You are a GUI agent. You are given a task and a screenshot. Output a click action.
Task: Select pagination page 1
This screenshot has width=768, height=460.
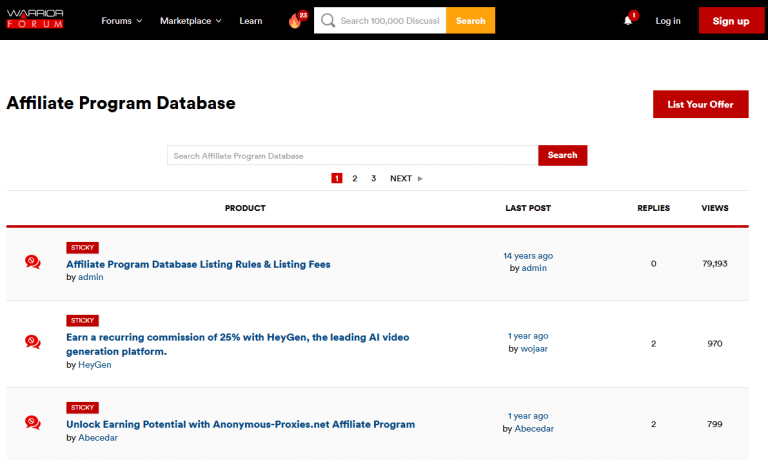point(336,178)
